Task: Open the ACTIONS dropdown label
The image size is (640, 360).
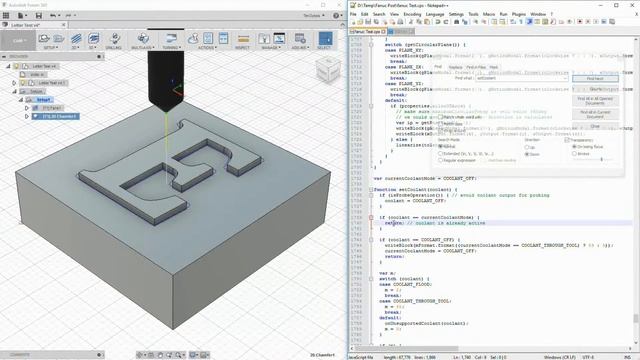Action: click(208, 48)
